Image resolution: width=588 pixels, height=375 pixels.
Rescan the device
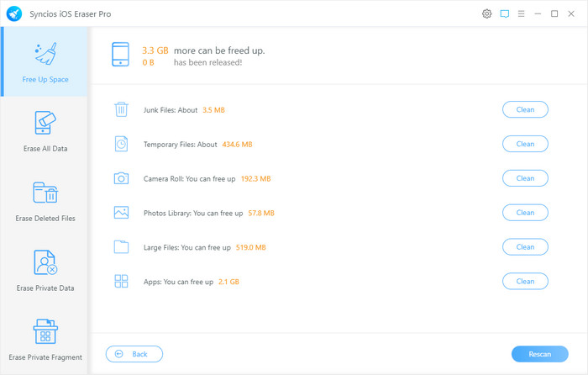click(539, 354)
